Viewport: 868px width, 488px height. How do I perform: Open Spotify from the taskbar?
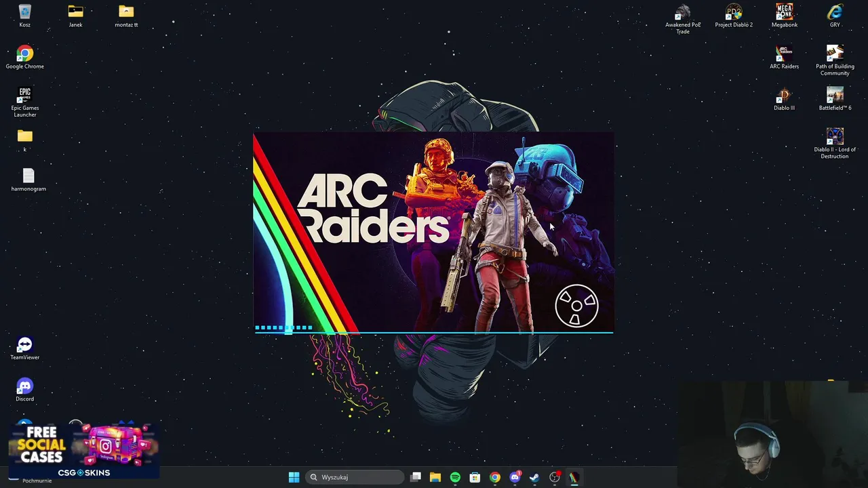click(455, 477)
